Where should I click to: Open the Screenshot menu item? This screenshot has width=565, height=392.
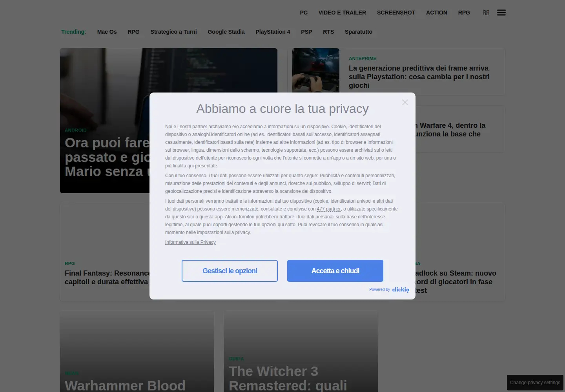click(396, 13)
